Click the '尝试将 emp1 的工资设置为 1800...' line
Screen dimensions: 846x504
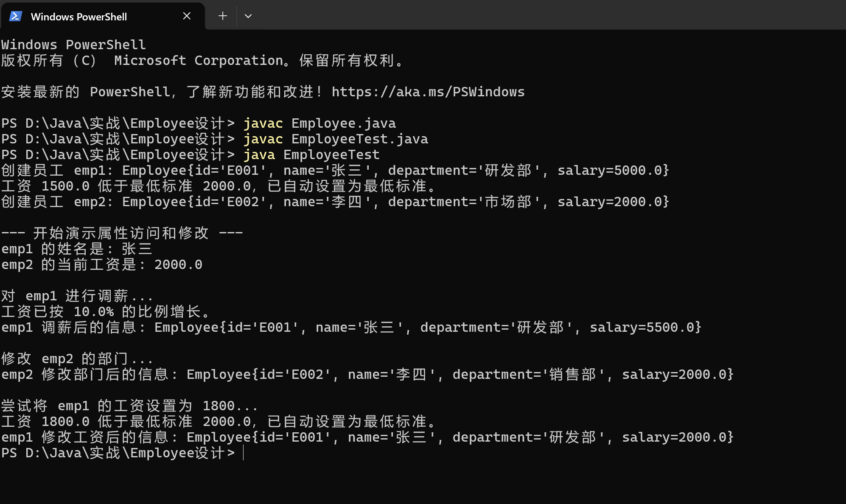[129, 406]
